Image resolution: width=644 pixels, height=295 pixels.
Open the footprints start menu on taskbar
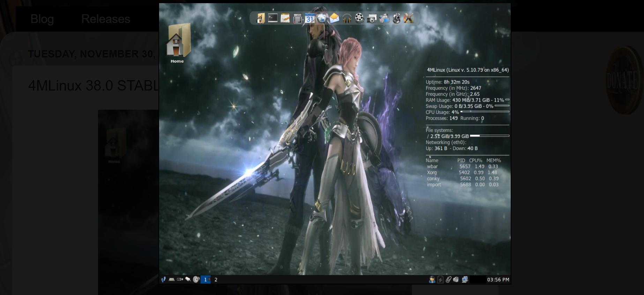click(x=163, y=279)
